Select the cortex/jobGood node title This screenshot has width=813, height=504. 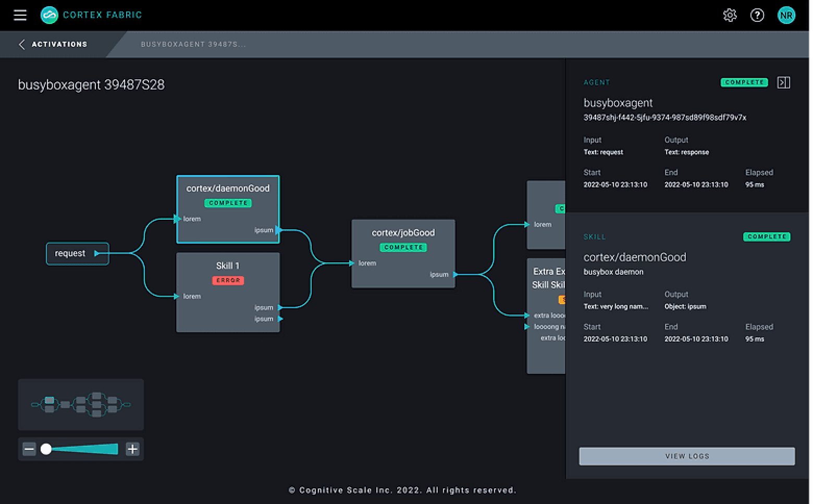point(403,233)
